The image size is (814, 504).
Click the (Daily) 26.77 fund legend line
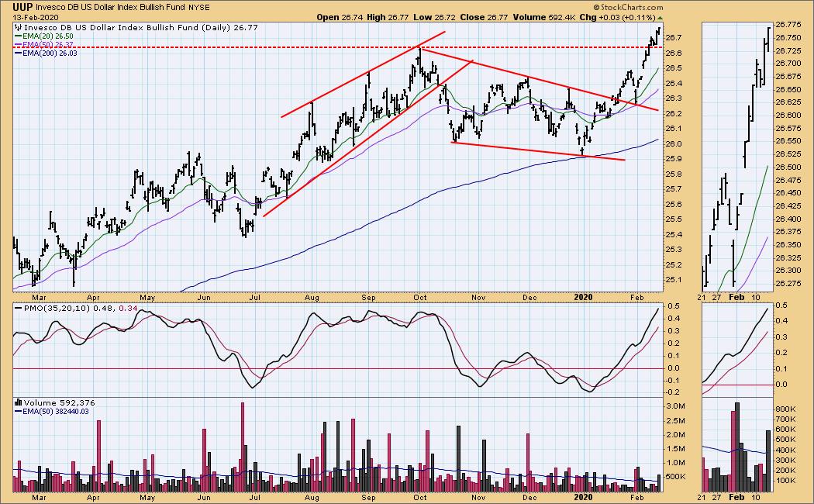point(140,27)
